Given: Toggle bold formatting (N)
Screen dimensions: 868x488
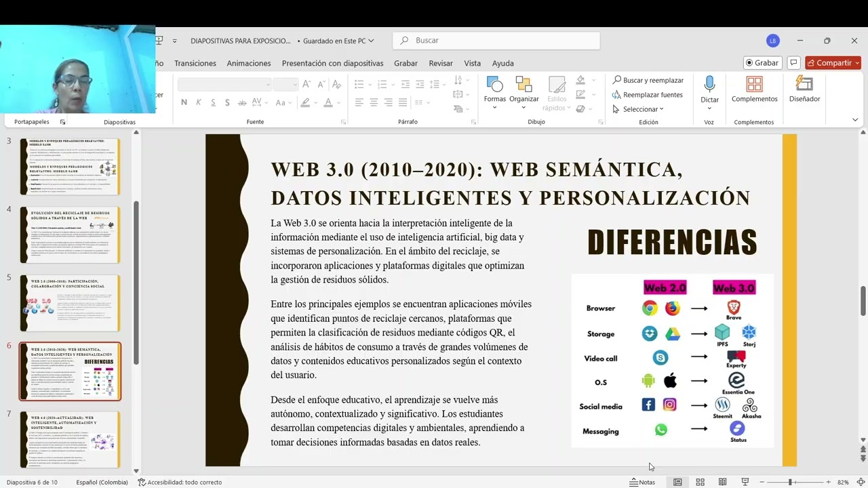Looking at the screenshot, I should tap(184, 102).
